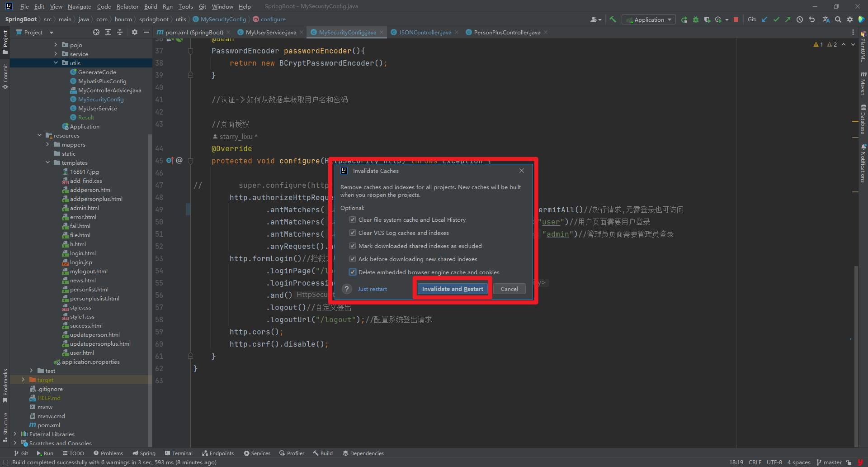Expand the mappers folder
Image resolution: width=868 pixels, height=467 pixels.
47,144
